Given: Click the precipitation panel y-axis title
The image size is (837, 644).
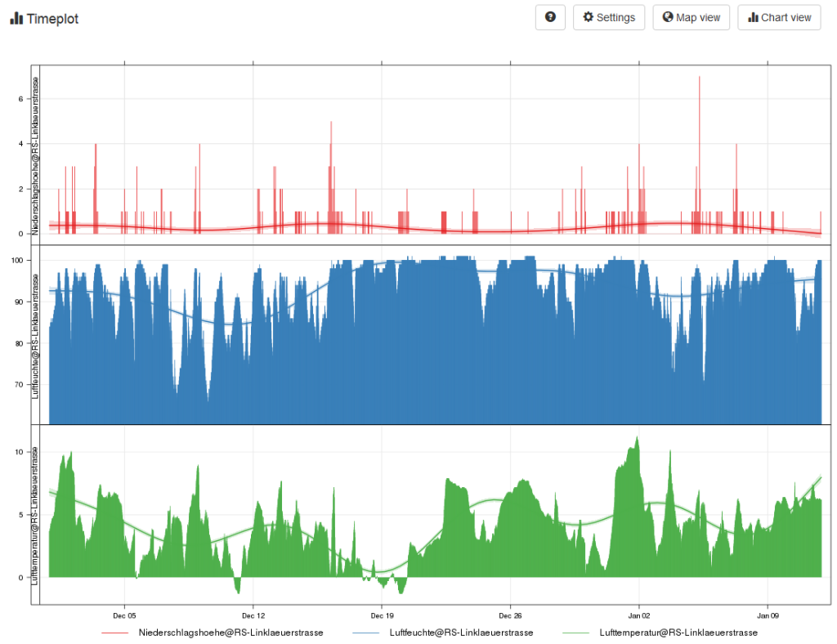Looking at the screenshot, I should [35, 156].
